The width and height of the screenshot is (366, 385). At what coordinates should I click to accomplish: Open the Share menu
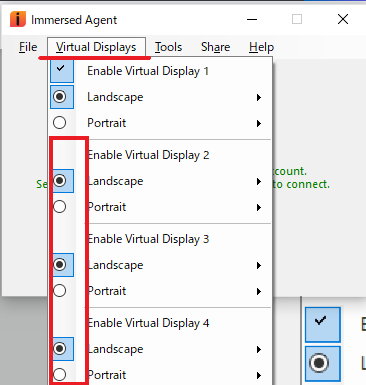(215, 47)
